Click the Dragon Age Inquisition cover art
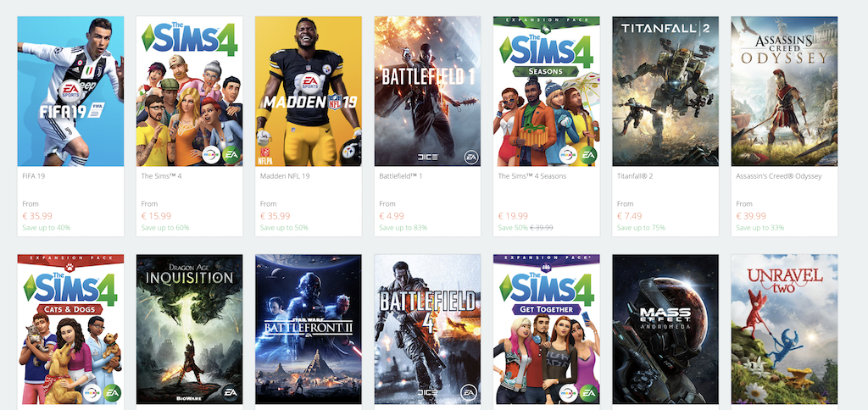This screenshot has height=410, width=868. [189, 330]
